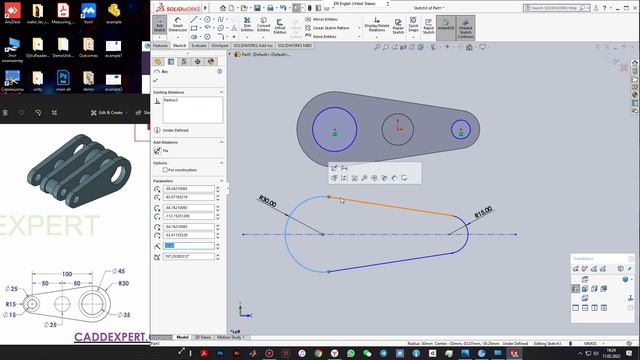640x360 pixels.
Task: Click Mirror Entities in the Sketch ribbon
Action: 321,19
